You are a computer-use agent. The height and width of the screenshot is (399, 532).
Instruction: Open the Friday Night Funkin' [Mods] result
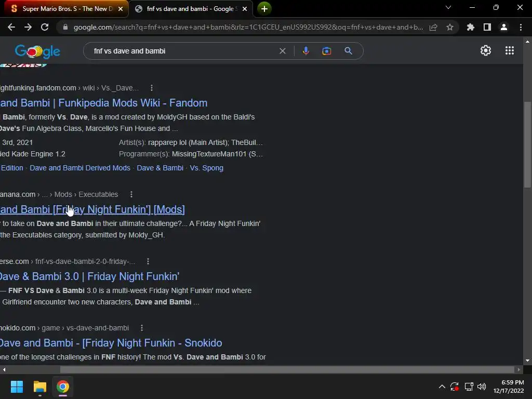click(x=92, y=209)
